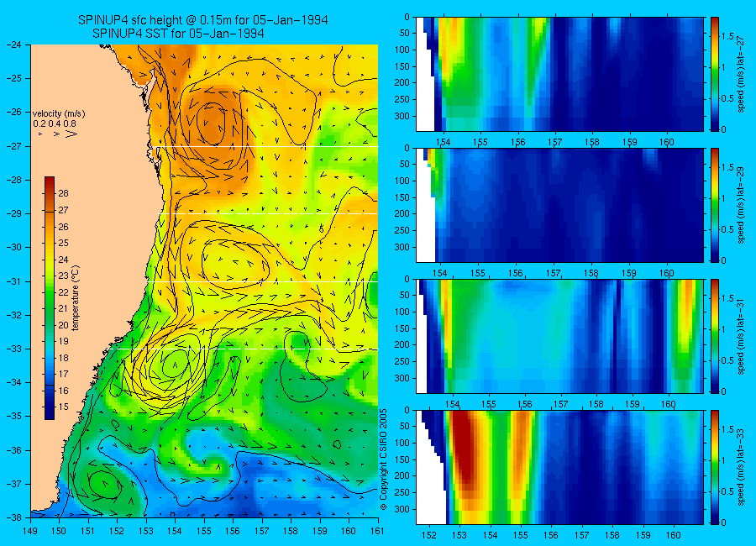Click the "149" longitude tick under the SST map
The height and width of the screenshot is (546, 756).
(x=30, y=531)
